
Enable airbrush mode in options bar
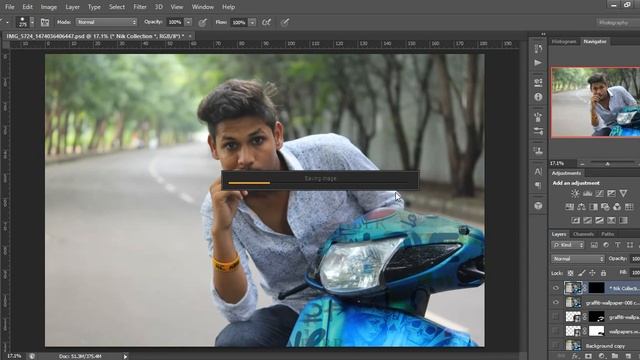tap(267, 22)
